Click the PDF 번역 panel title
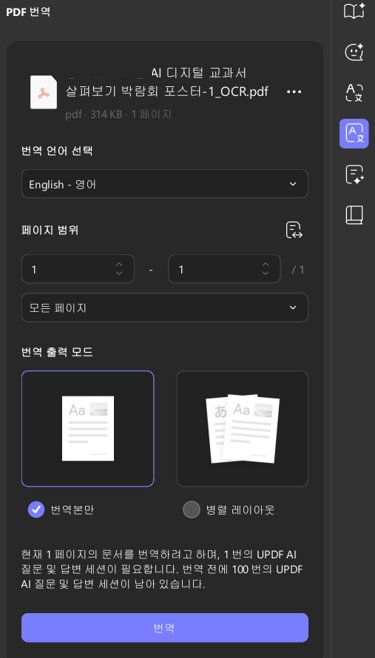Screen dimensions: 375x658 [28, 11]
